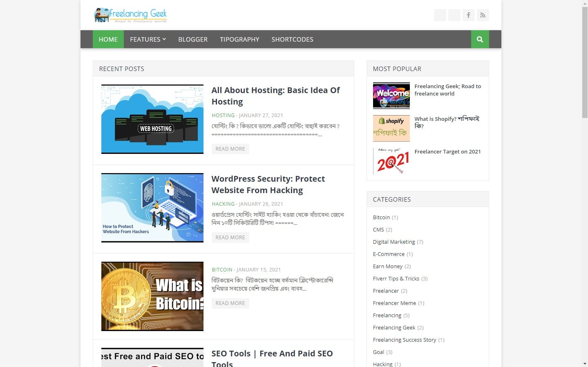This screenshot has width=588, height=367.
Task: Click the first blank social icon button
Action: (440, 15)
